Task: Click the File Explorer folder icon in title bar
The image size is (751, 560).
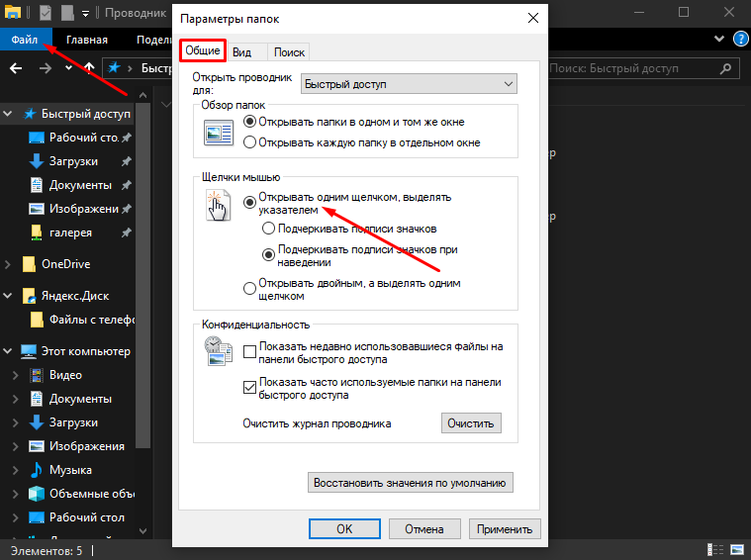Action: pos(13,12)
